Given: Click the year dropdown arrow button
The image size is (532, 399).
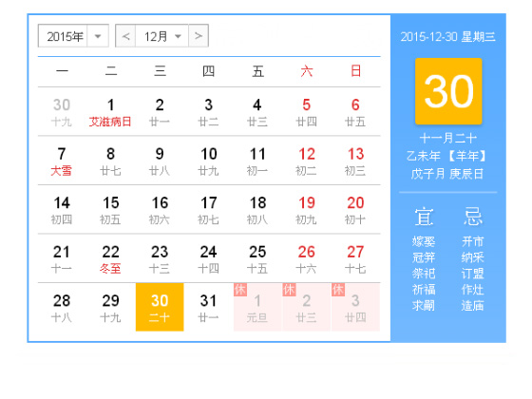Looking at the screenshot, I should [x=98, y=36].
